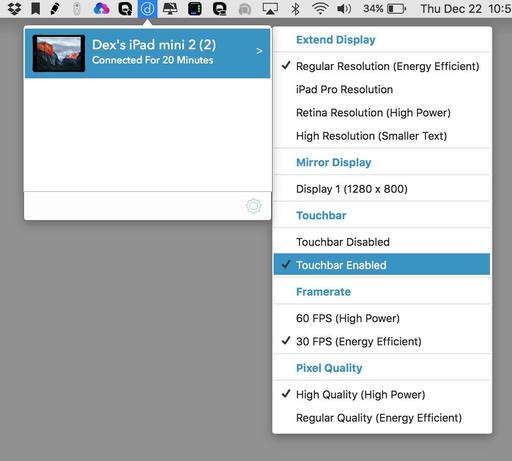Open the dark system monitor menu bar icon
512x461 pixels.
(x=195, y=9)
